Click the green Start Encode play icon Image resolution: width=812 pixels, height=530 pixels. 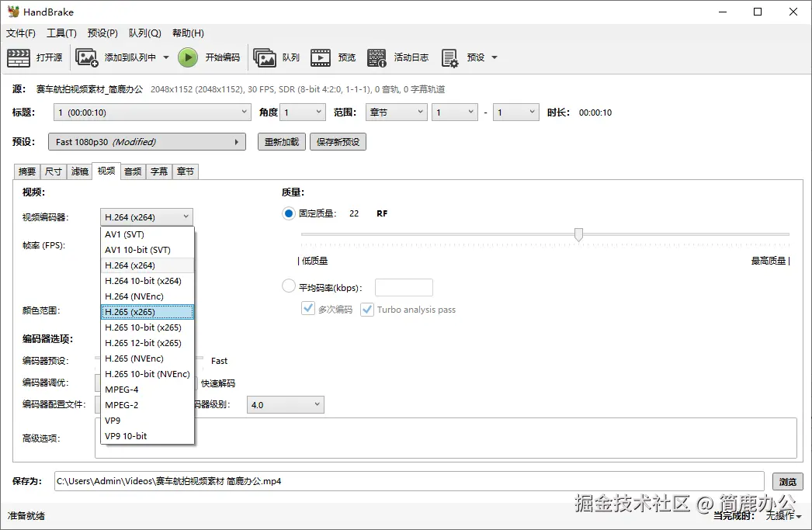(188, 57)
